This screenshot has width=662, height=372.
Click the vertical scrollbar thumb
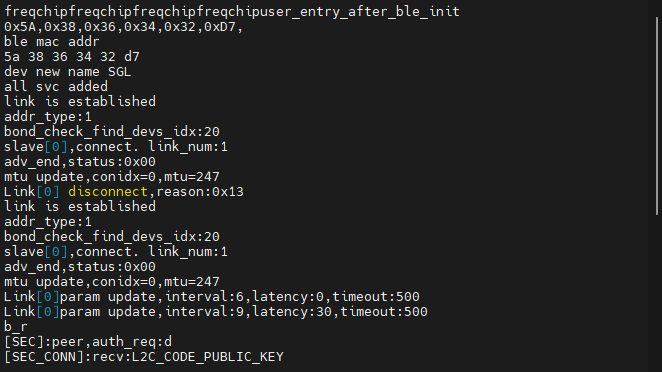657,116
